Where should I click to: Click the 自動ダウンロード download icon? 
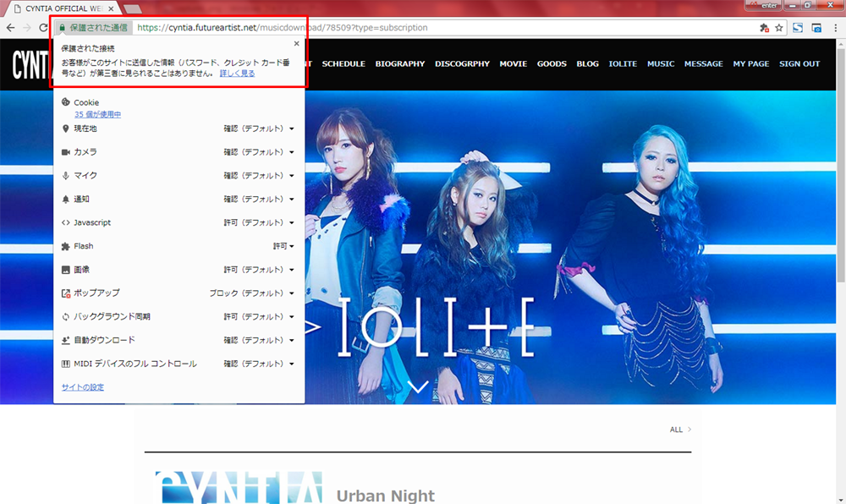click(x=66, y=340)
